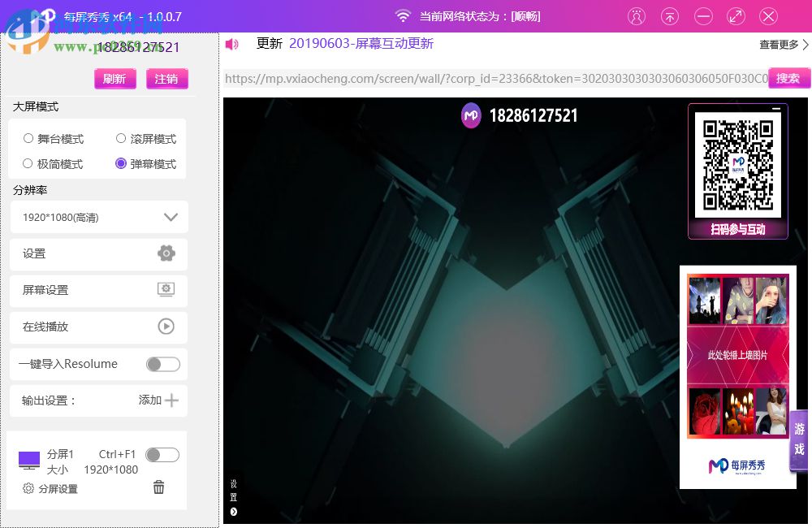The width and height of the screenshot is (812, 528).
Task: Open the profile icon in the title bar
Action: (x=637, y=15)
